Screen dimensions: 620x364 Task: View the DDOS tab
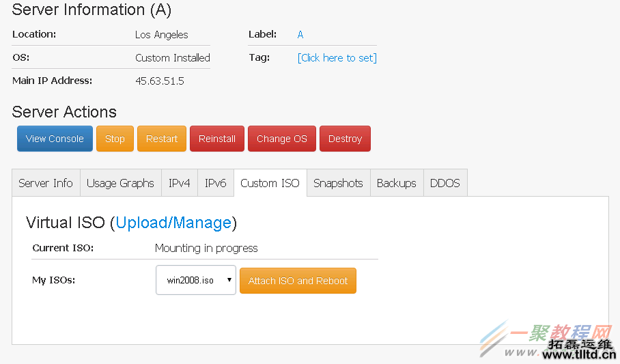(445, 183)
